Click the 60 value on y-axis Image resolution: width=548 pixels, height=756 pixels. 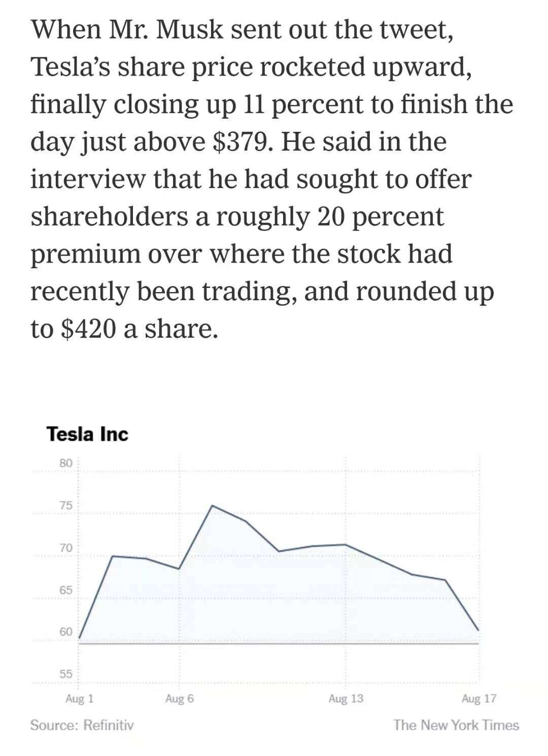(66, 632)
